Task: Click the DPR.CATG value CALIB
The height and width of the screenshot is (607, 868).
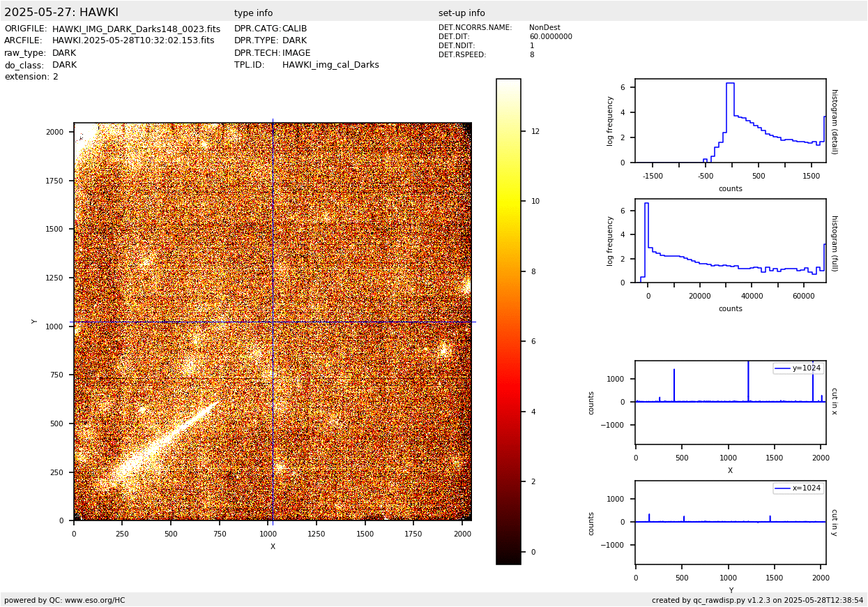Action: pyautogui.click(x=294, y=29)
